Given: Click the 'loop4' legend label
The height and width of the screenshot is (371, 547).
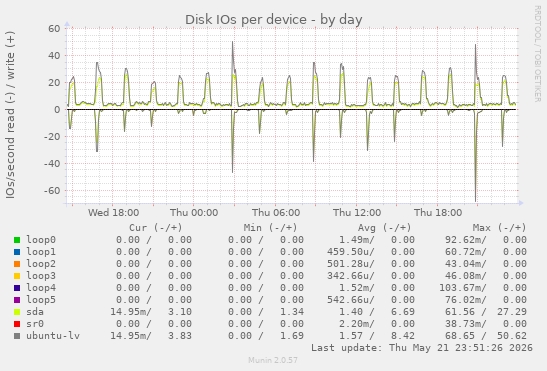Looking at the screenshot, I should (41, 288).
